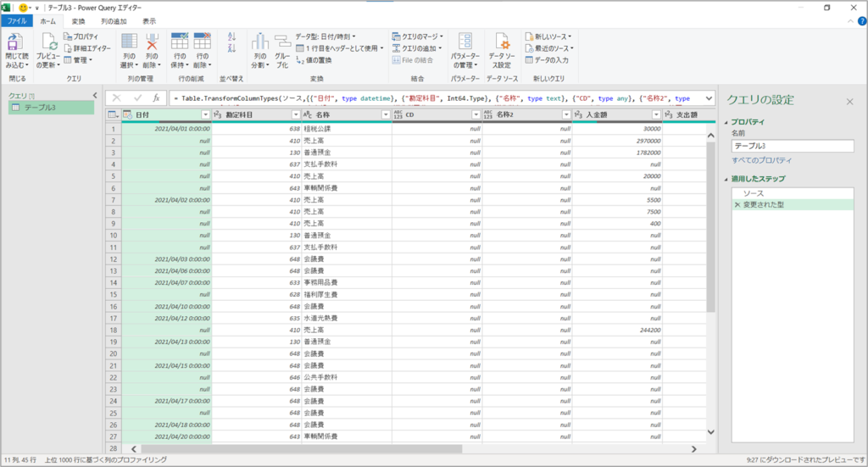Screen dimensions: 868x467
Task: Click the formula text in the formula bar
Action: [x=431, y=98]
